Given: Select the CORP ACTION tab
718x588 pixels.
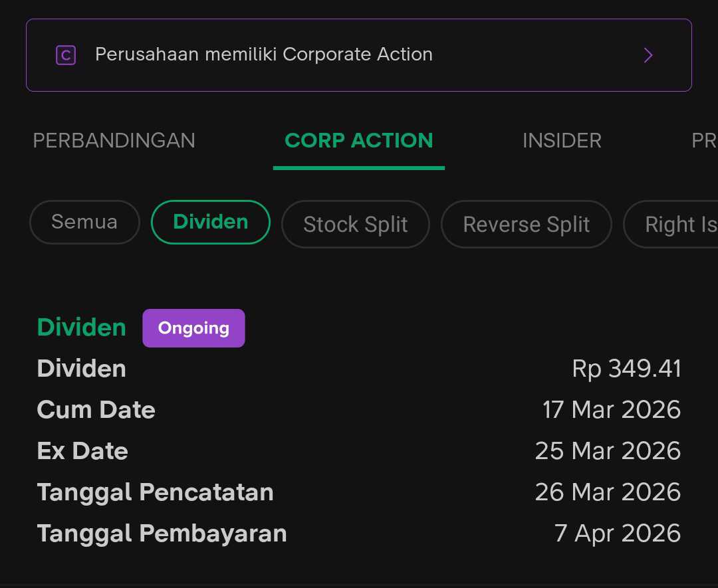Looking at the screenshot, I should (x=359, y=141).
